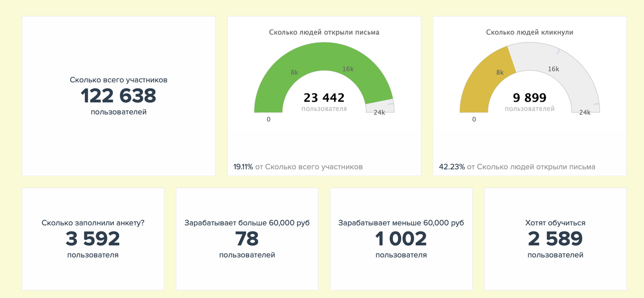The width and height of the screenshot is (644, 298).
Task: Click the 2 589 number
Action: pyautogui.click(x=555, y=239)
